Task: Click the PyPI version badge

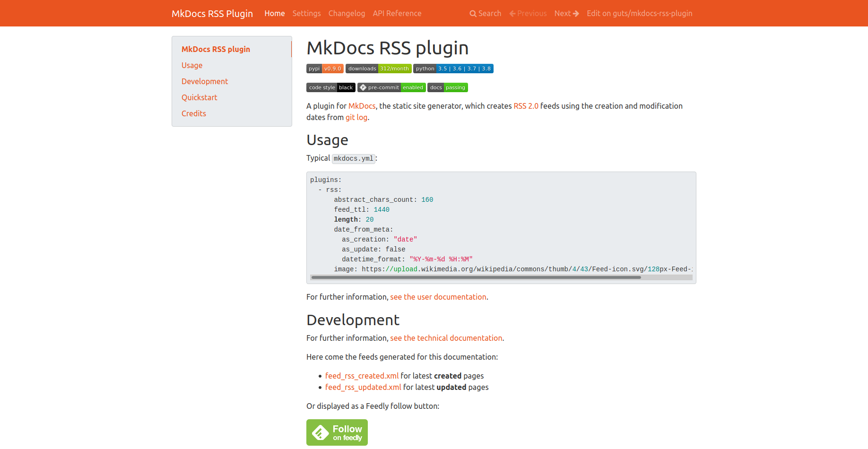Action: 325,69
